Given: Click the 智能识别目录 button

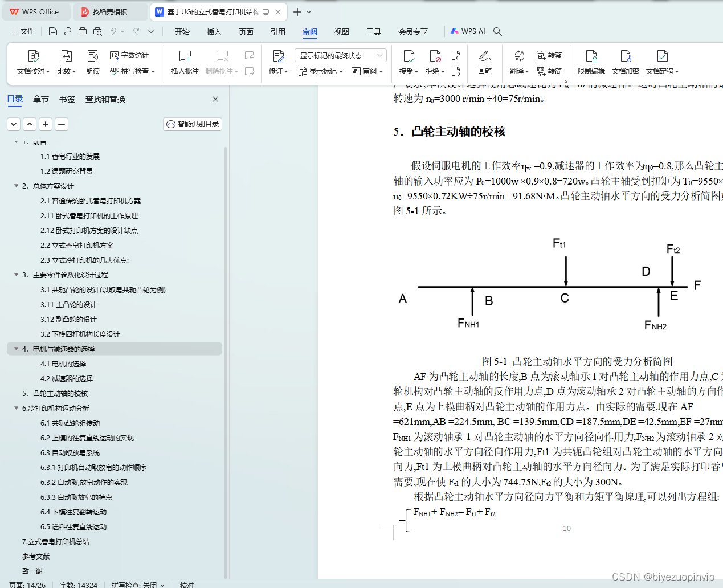Looking at the screenshot, I should tap(193, 124).
